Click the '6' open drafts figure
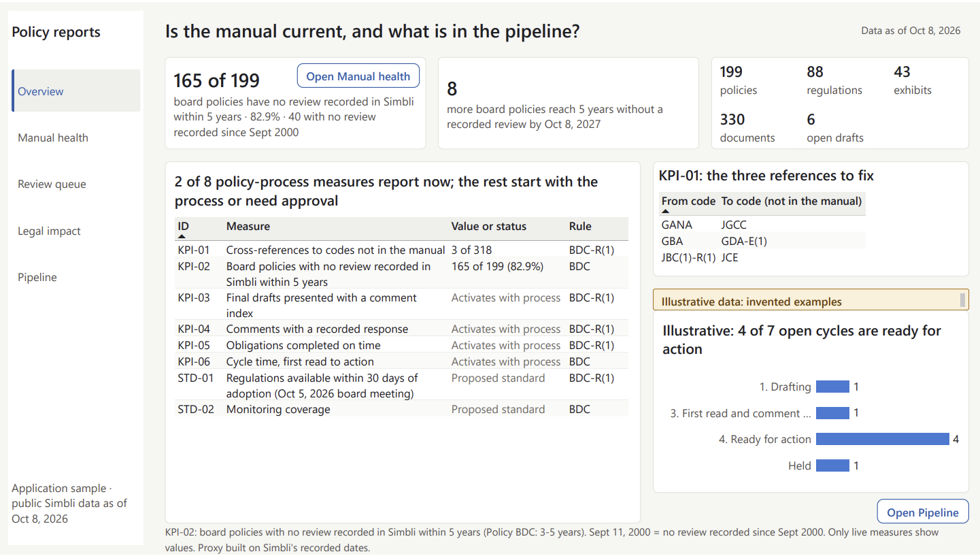980x556 pixels. [x=811, y=119]
